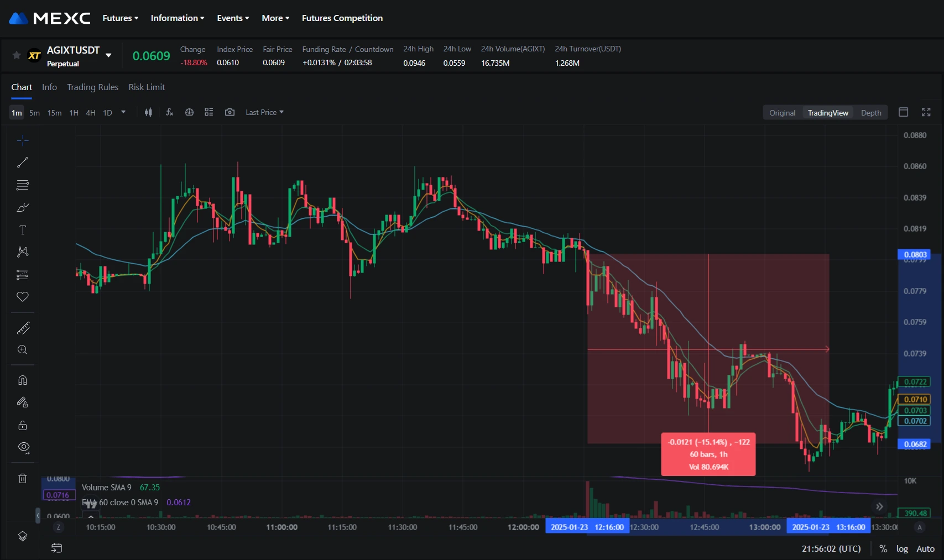Toggle magnet mode for drawings
This screenshot has width=944, height=560.
click(23, 380)
